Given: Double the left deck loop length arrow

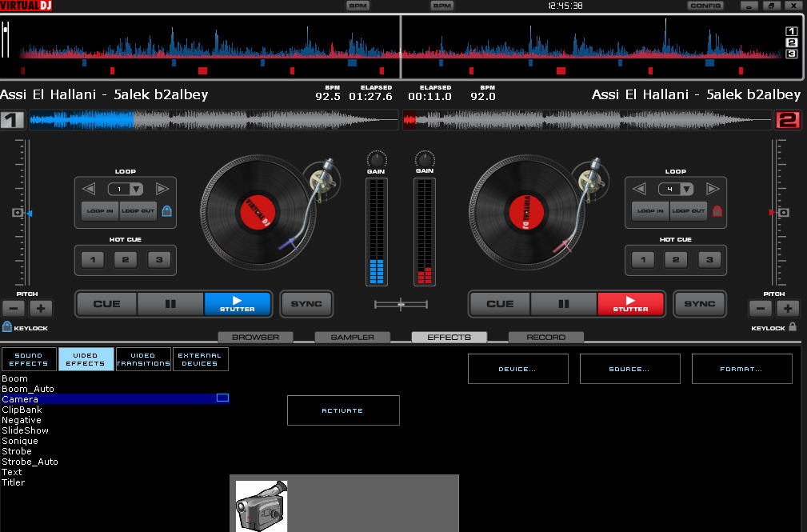Looking at the screenshot, I should pos(162,189).
